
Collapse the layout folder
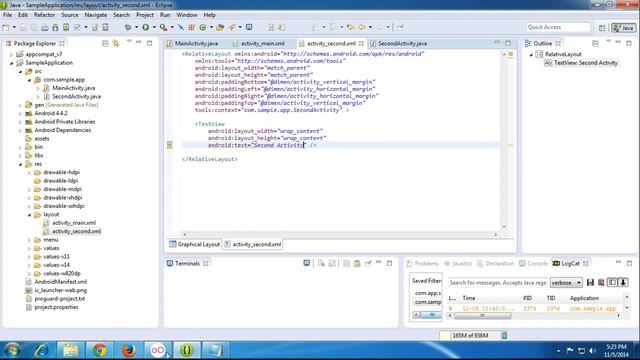[29, 215]
